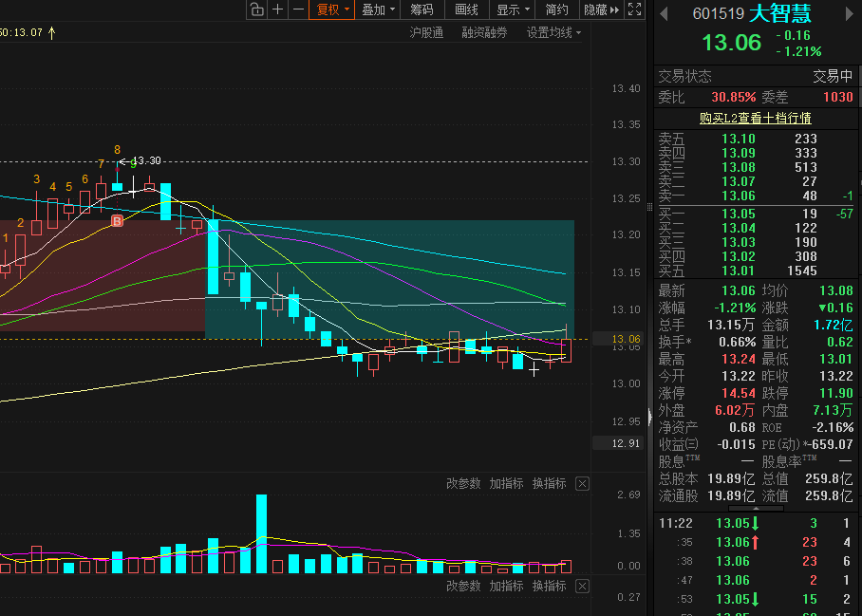Toggle fullscreen chart icon

634,9
